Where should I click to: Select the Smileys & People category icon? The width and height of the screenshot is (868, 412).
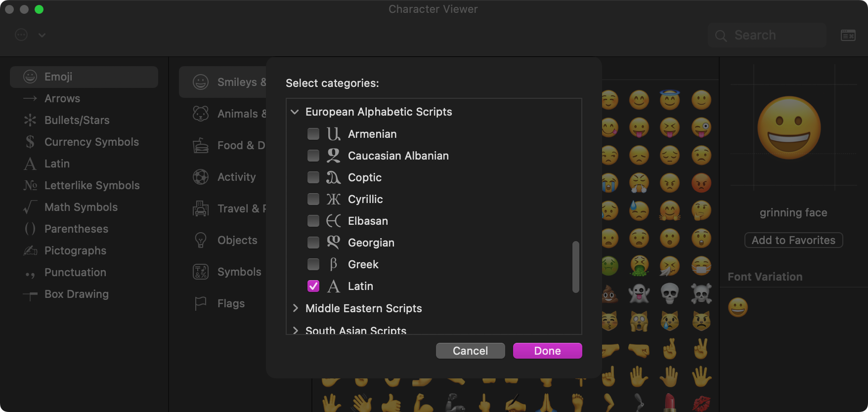tap(201, 82)
